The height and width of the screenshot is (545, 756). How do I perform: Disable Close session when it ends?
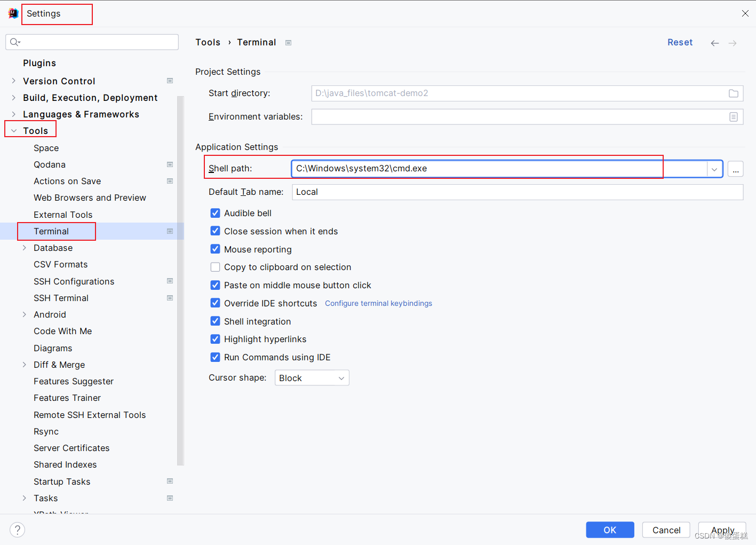click(215, 231)
